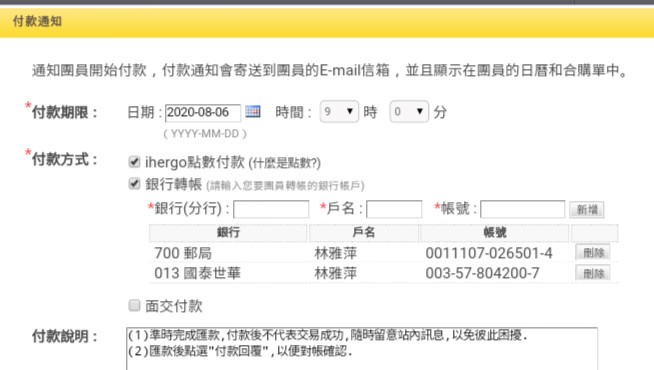Select account number 003-57-804200-7
The width and height of the screenshot is (654, 370).
tap(482, 273)
